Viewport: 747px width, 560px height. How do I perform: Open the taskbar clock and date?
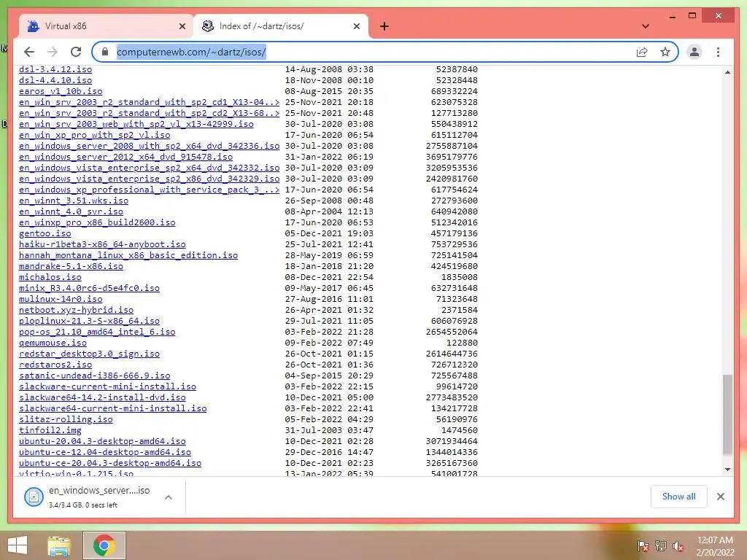coord(715,546)
